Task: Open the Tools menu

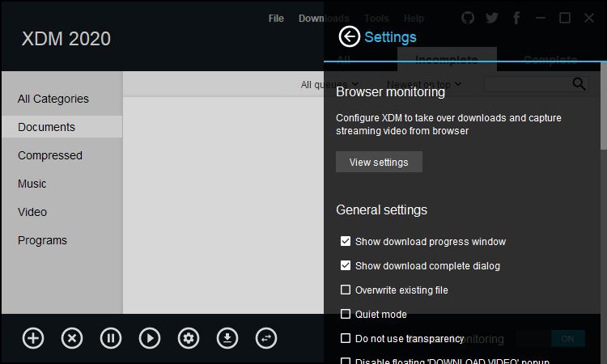Action: click(x=376, y=18)
